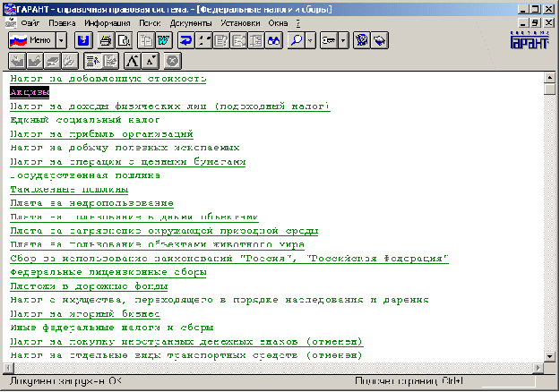Open link Налог на прибыль организаций
This screenshot has height=392, width=560.
tap(102, 134)
